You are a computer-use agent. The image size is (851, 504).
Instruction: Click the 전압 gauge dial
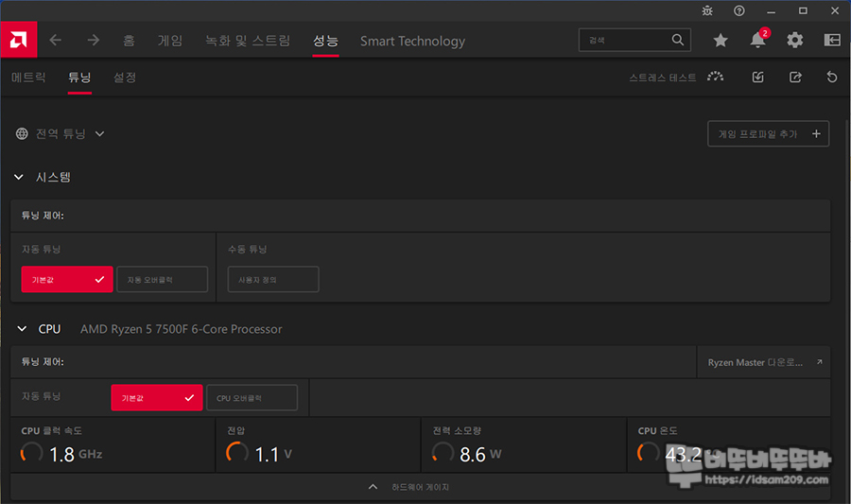pos(237,452)
